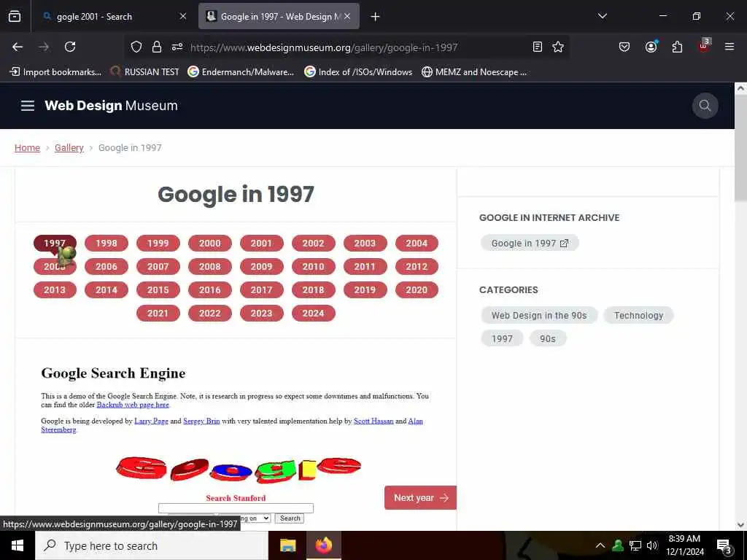
Task: Open the Extensions puzzle icon
Action: tap(677, 47)
